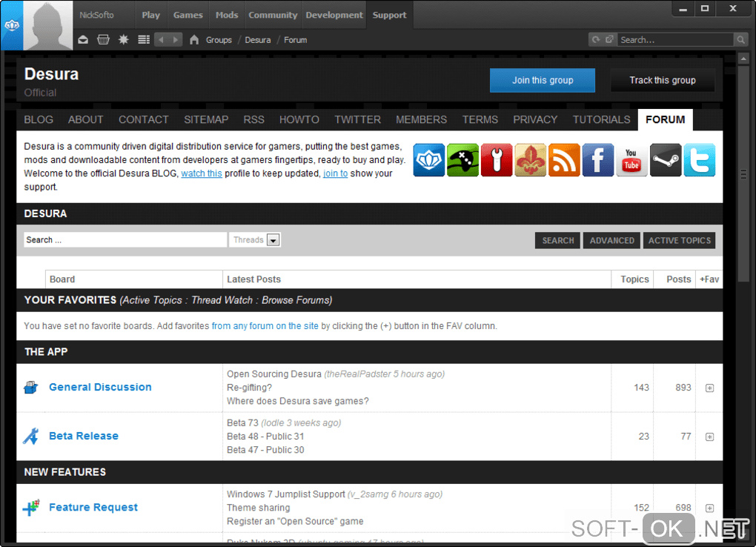Click the red wrench icon
The width and height of the screenshot is (756, 547).
(x=497, y=160)
